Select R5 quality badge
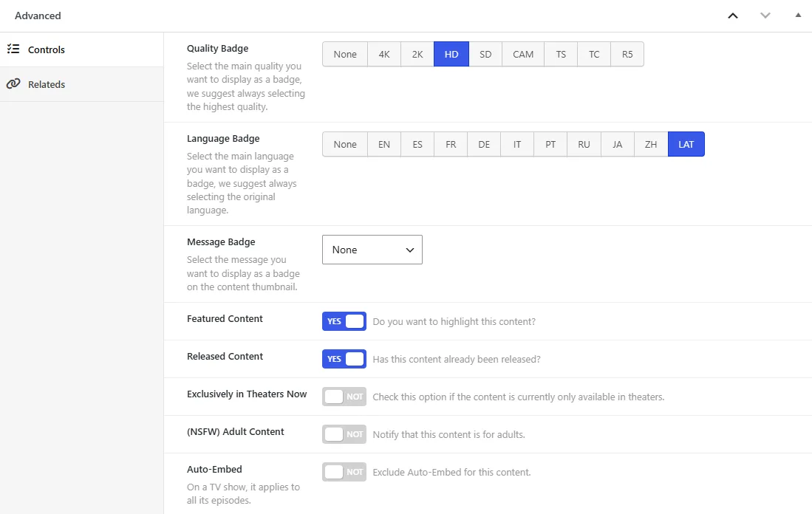 (627, 55)
